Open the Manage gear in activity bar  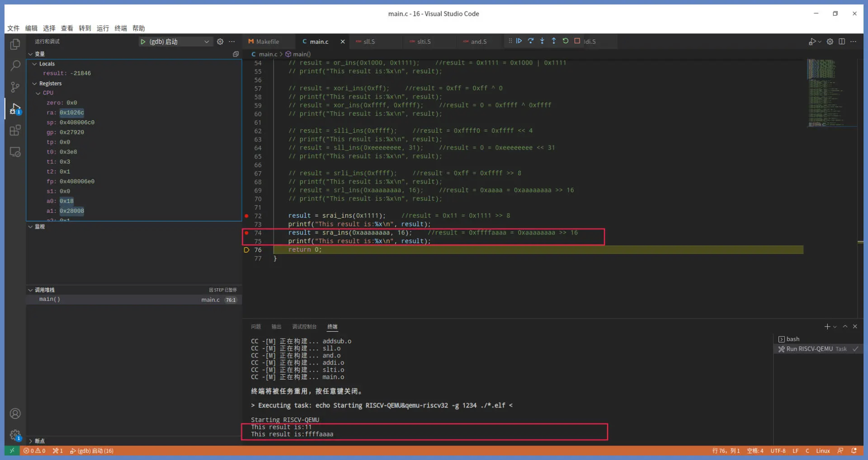tap(15, 435)
